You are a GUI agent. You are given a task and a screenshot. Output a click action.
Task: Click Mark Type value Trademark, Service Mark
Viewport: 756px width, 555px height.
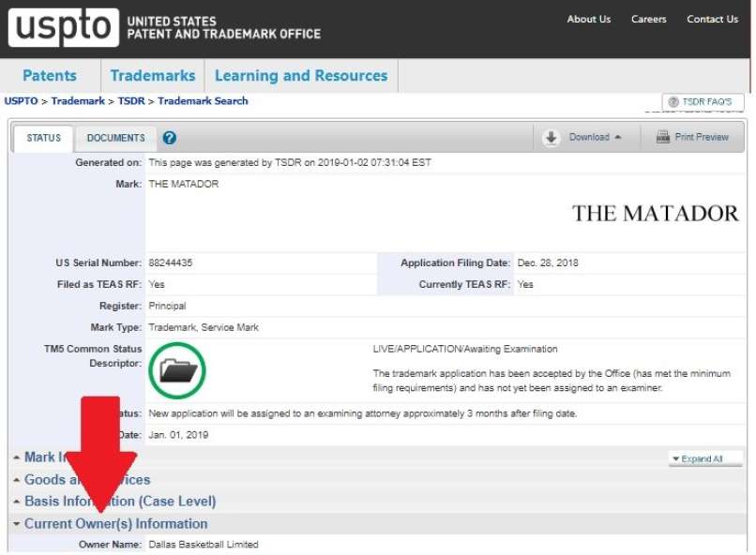coord(204,327)
